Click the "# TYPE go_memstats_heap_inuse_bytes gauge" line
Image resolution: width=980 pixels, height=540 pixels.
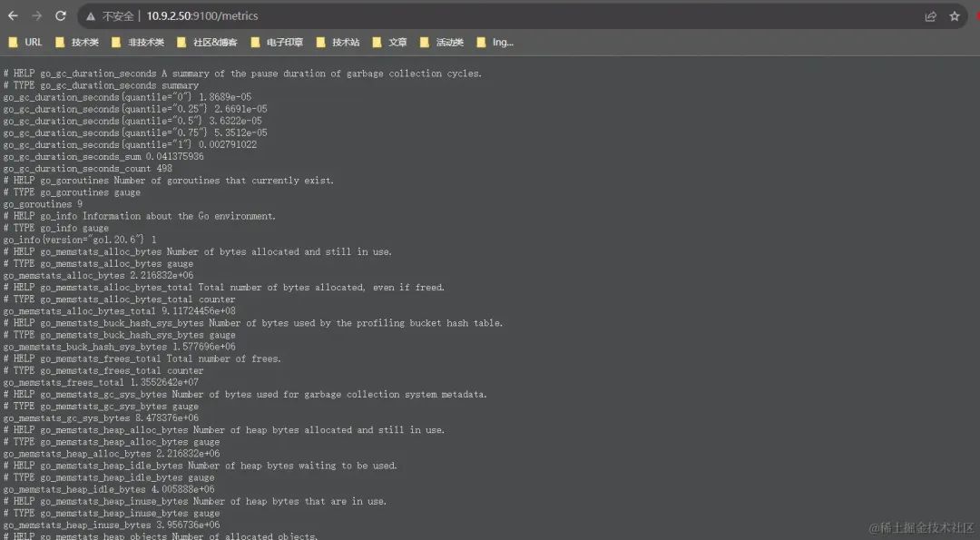112,513
